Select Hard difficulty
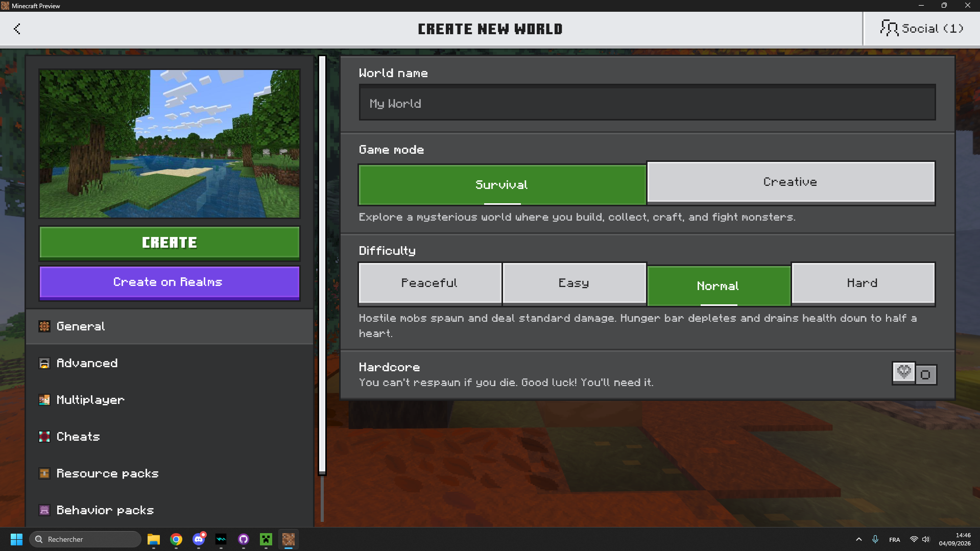The height and width of the screenshot is (551, 980). 863,283
